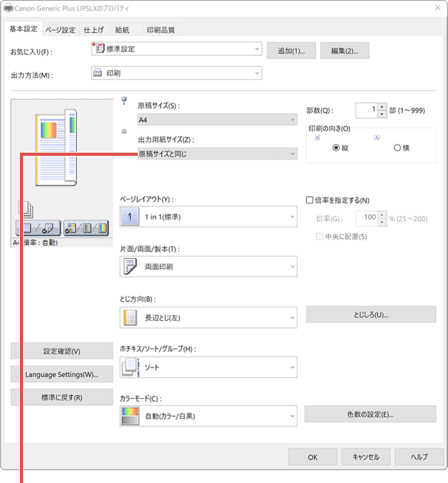Click 標準に戻す(R) to restore defaults
Screen dimensions: 448x483
(62, 397)
